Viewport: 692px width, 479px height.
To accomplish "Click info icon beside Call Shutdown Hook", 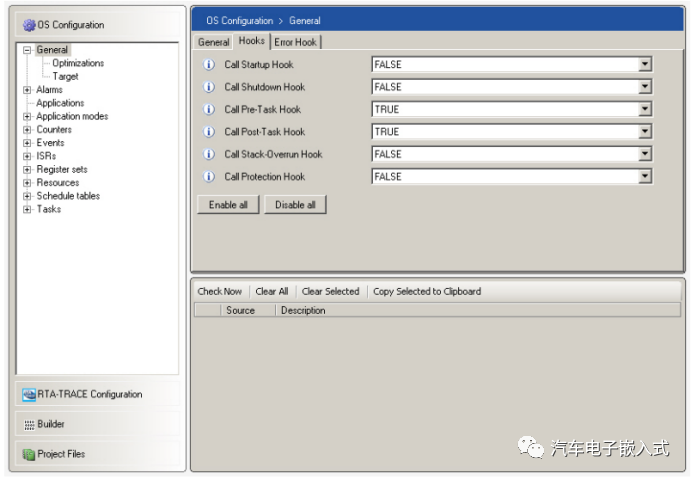I will pyautogui.click(x=209, y=87).
